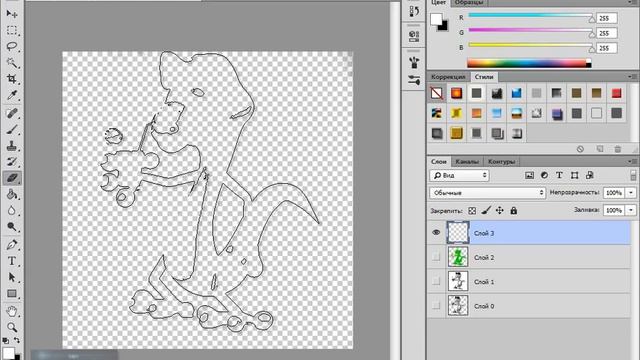Toggle lock position

[x=500, y=211]
